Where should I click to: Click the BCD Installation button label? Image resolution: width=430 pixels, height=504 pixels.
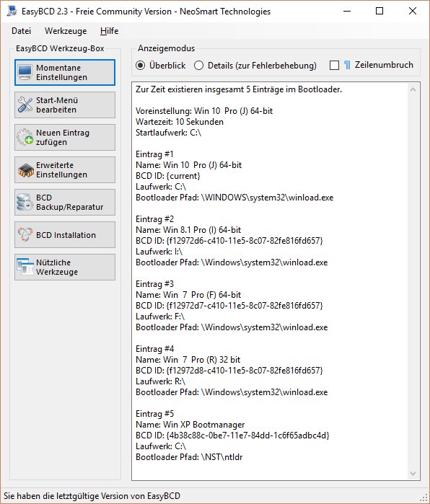pos(66,235)
